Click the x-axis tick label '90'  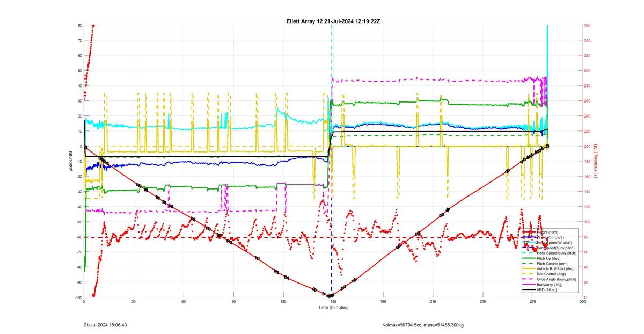point(233,302)
